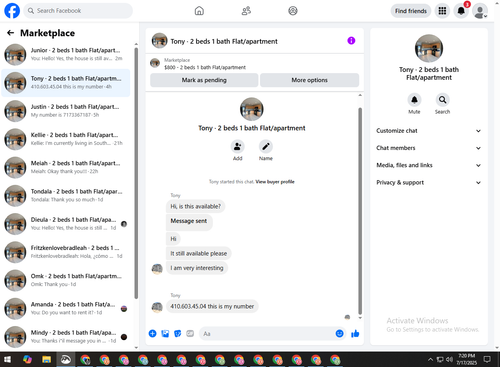The width and height of the screenshot is (500, 367).
Task: Open the emoji picker in message box
Action: pos(339,333)
